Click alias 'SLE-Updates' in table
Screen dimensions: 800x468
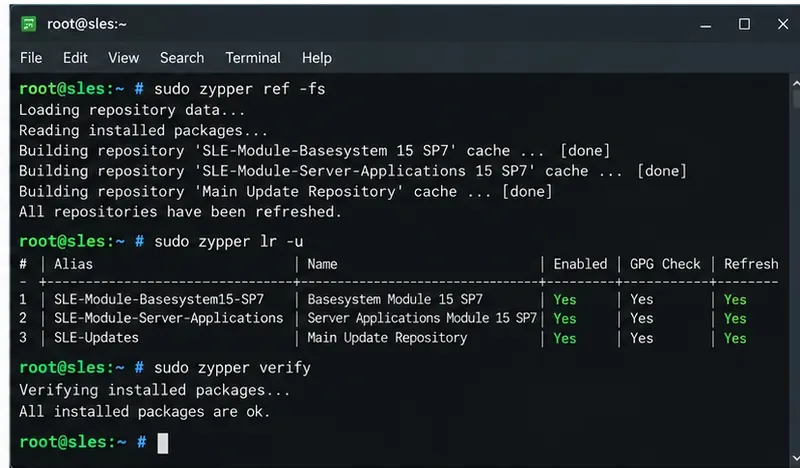[96, 338]
